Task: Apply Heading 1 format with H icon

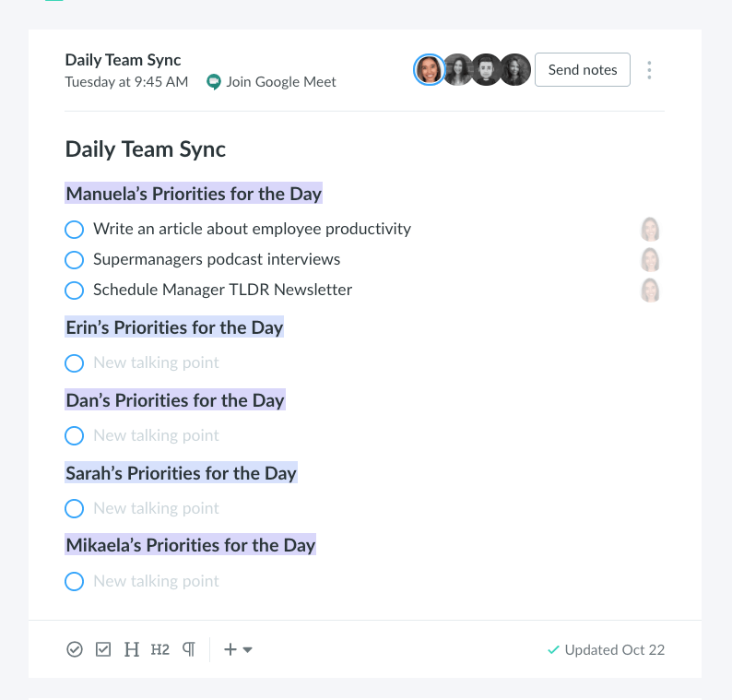Action: click(x=132, y=649)
